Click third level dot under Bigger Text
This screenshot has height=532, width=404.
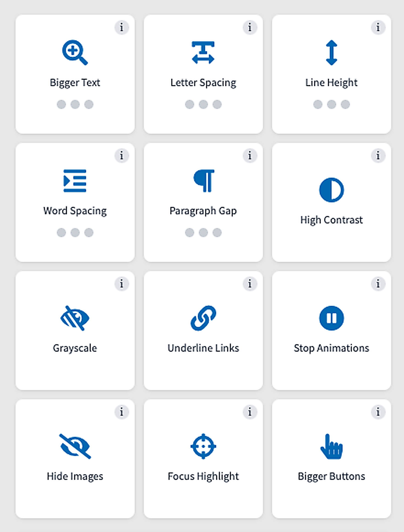pos(89,104)
